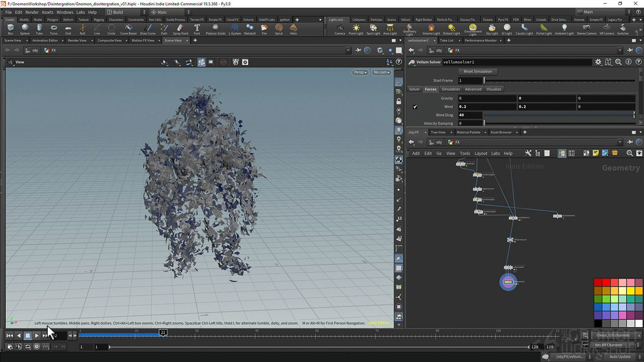Toggle the viewport lock icon
Viewport: 644px width, 362px height.
(399, 102)
